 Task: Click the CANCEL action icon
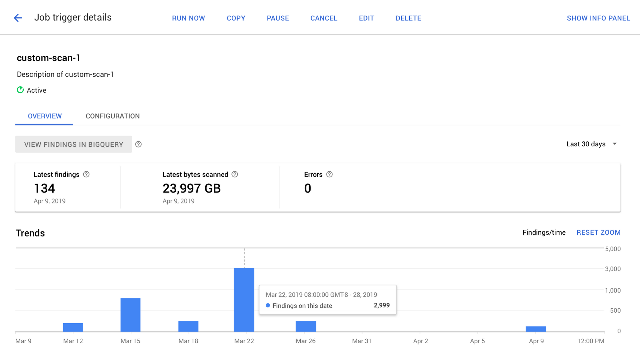pos(324,18)
